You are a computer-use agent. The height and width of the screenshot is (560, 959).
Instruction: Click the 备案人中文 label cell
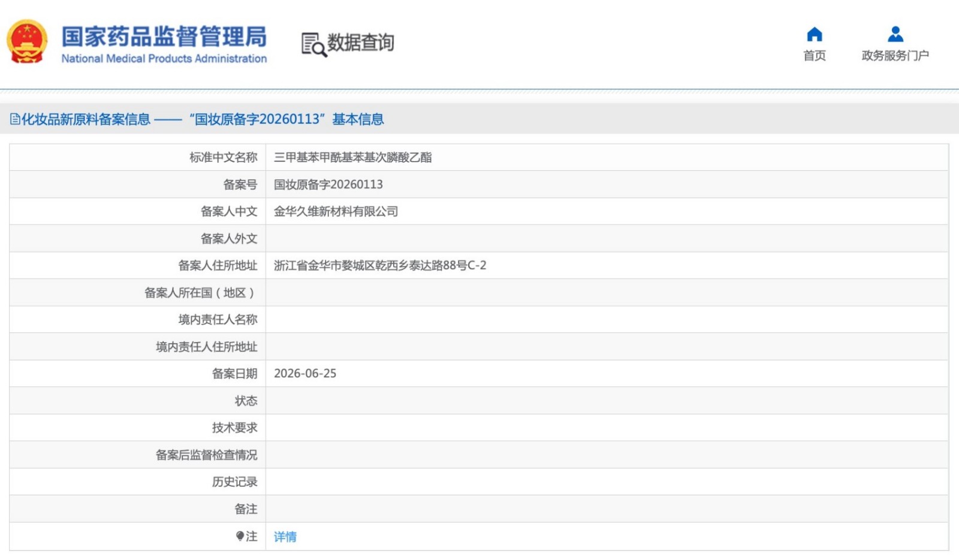(x=138, y=211)
